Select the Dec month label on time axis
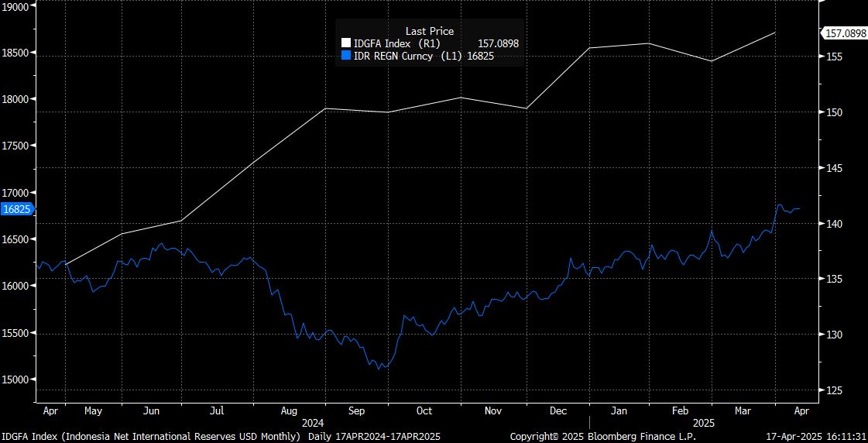 [558, 411]
